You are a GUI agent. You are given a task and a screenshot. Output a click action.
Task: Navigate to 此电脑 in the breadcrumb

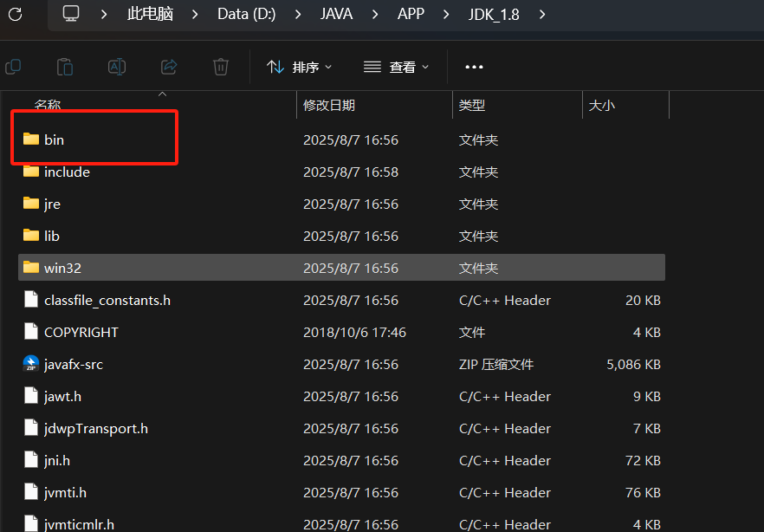(x=150, y=14)
